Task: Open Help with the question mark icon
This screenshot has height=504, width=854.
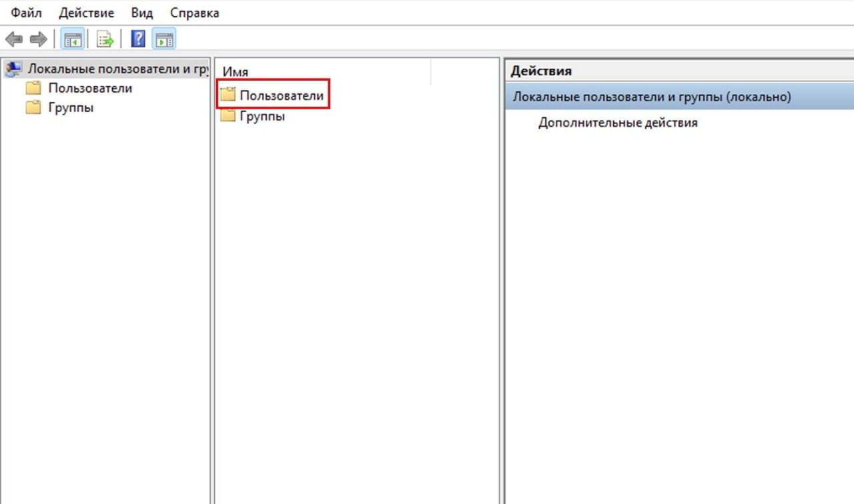Action: pos(138,39)
